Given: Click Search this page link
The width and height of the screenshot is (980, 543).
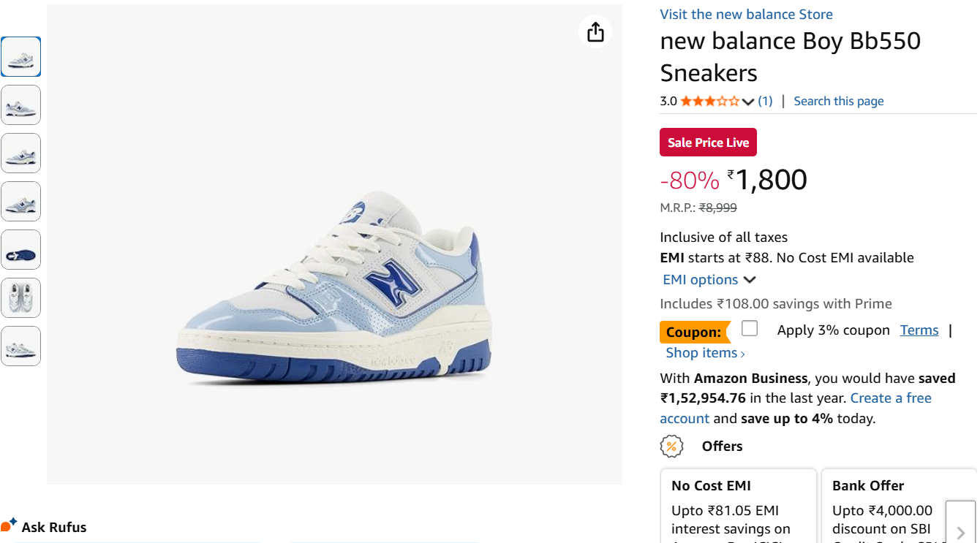Looking at the screenshot, I should (838, 102).
